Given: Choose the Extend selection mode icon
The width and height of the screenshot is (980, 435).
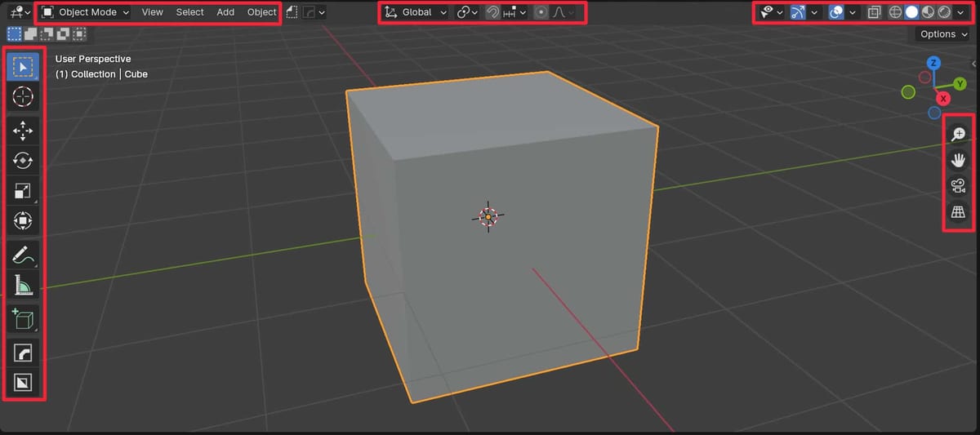Looking at the screenshot, I should tap(30, 34).
